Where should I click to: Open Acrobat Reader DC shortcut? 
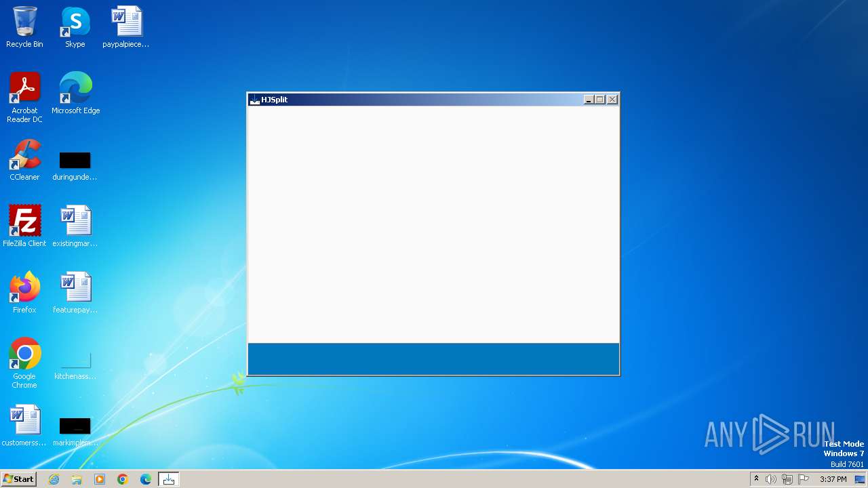[24, 97]
